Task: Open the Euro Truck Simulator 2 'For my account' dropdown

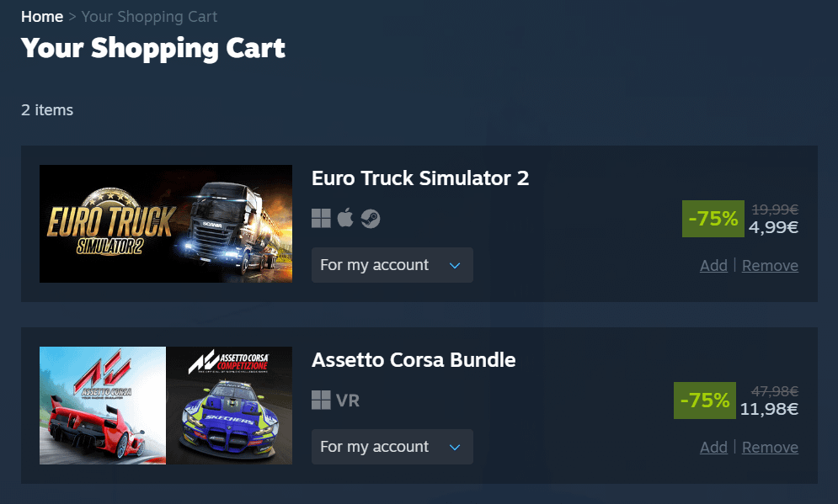Action: pyautogui.click(x=392, y=265)
